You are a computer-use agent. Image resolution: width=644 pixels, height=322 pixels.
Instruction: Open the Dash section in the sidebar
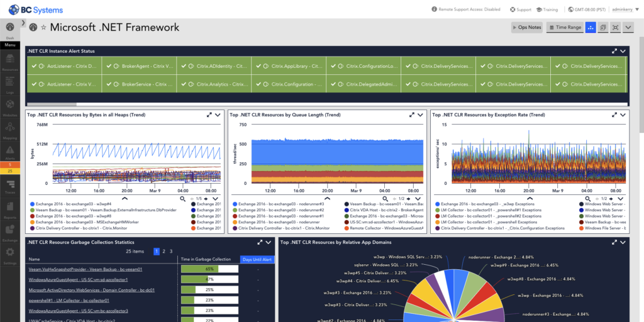click(x=10, y=30)
